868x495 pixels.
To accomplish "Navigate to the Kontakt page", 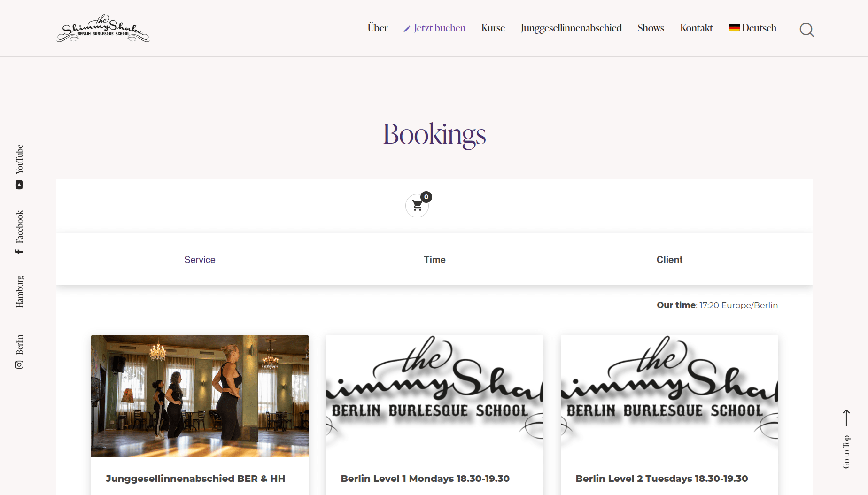I will [696, 28].
